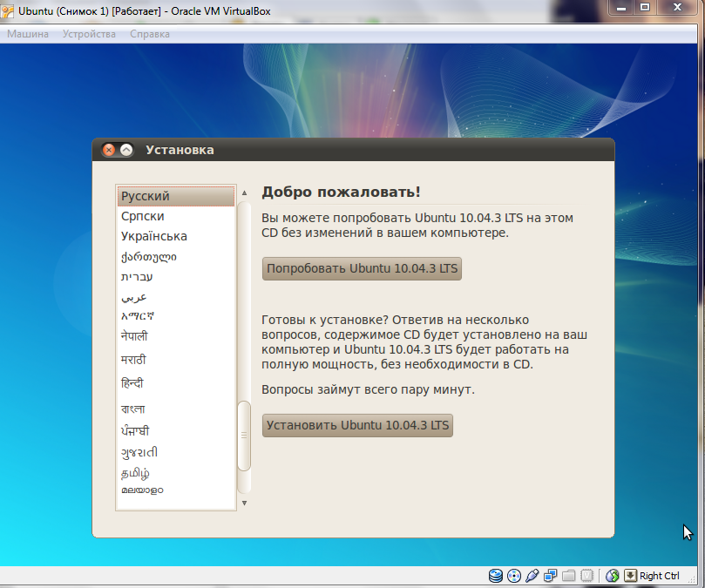Select Amharic አማርኛ language
705x588 pixels.
176,316
